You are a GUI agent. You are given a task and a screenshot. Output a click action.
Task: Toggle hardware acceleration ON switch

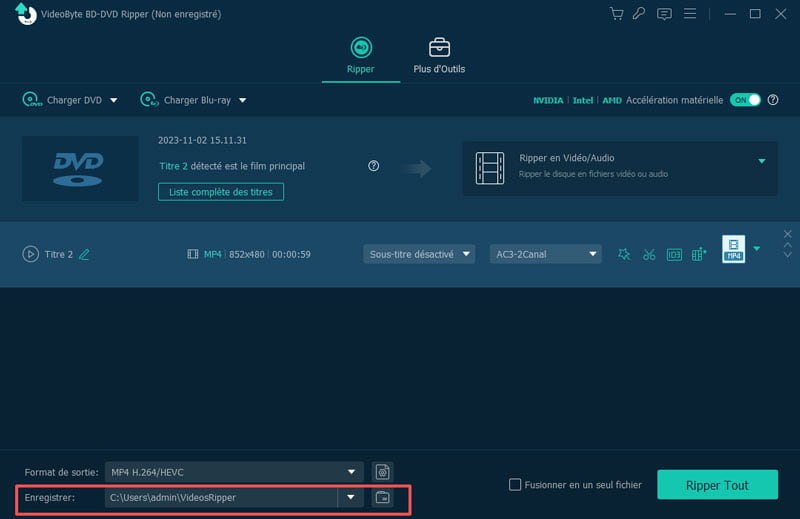(x=745, y=100)
